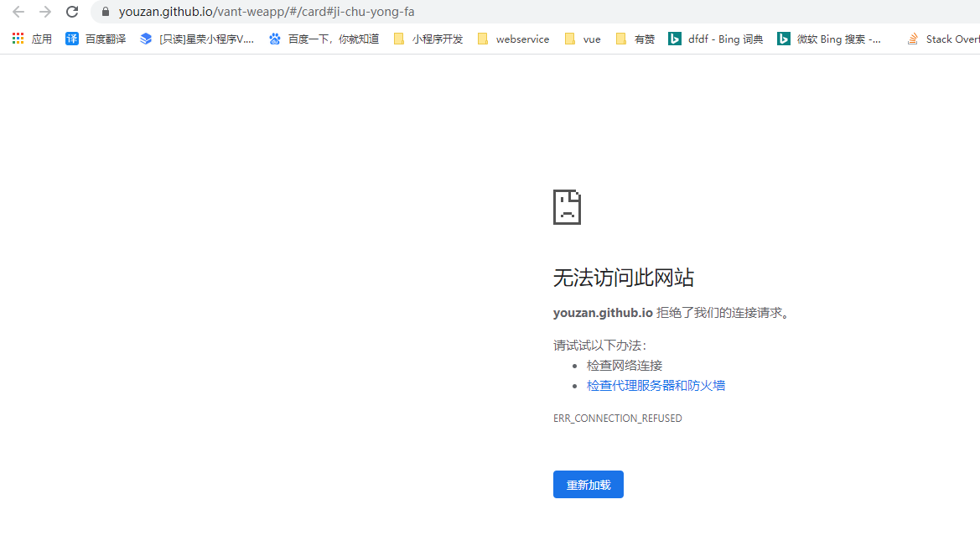980x541 pixels.
Task: Click the browser back arrow
Action: [x=18, y=12]
